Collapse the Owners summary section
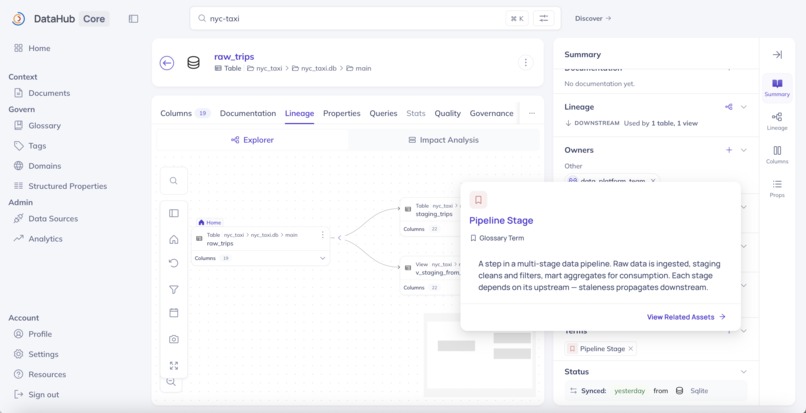 743,150
